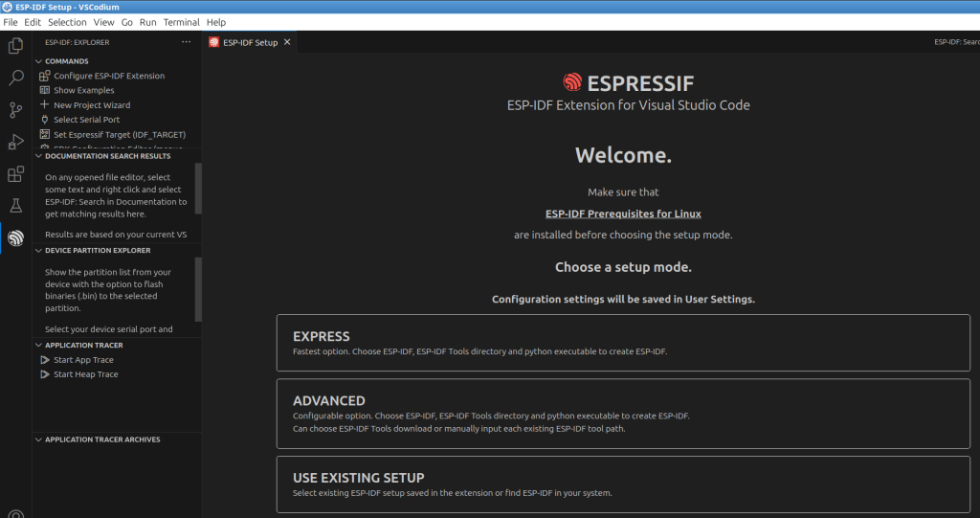Screen dimensions: 980x518
Task: Select the ESP-IDF Explorer activity icon
Action: coord(15,238)
